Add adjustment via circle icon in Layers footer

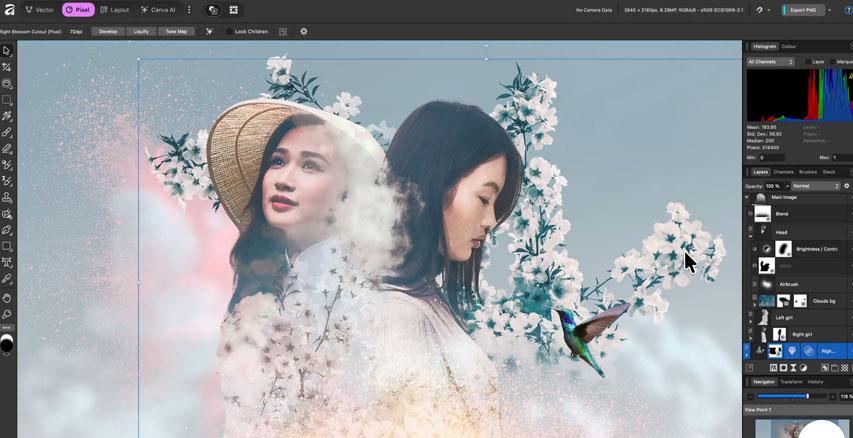[x=803, y=368]
